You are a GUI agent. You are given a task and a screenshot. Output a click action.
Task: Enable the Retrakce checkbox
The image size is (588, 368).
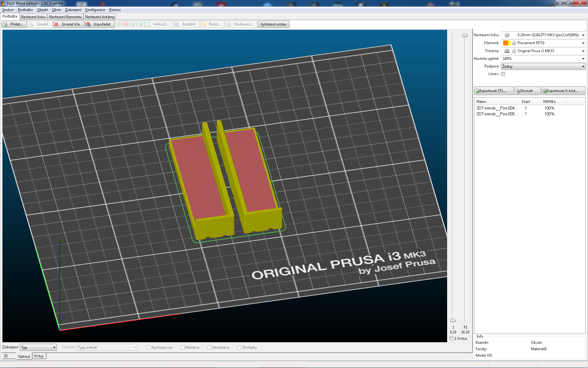point(183,347)
